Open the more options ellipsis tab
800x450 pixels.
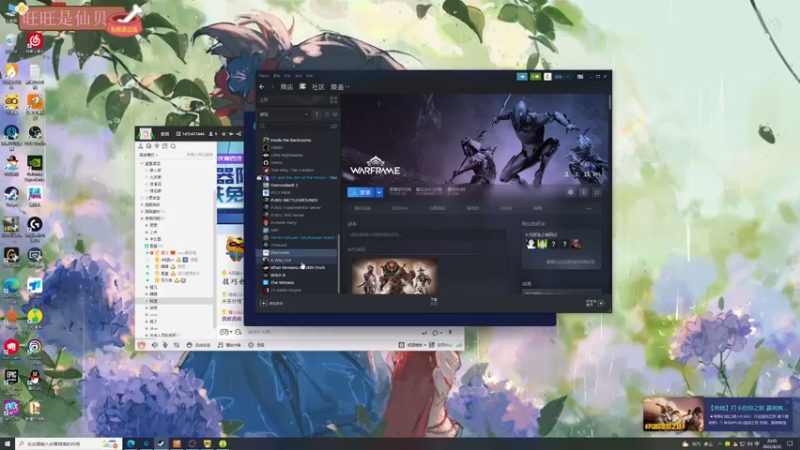588,208
